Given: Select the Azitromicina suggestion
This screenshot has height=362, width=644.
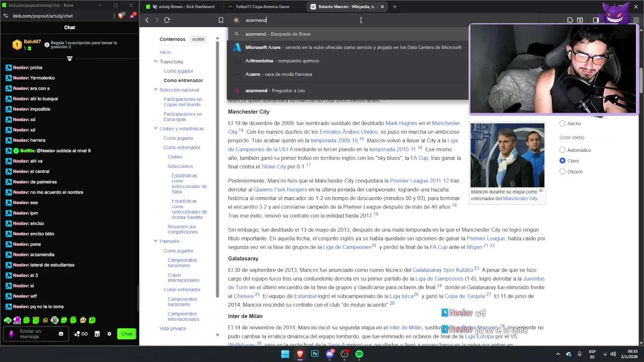Looking at the screenshot, I should click(348, 61).
